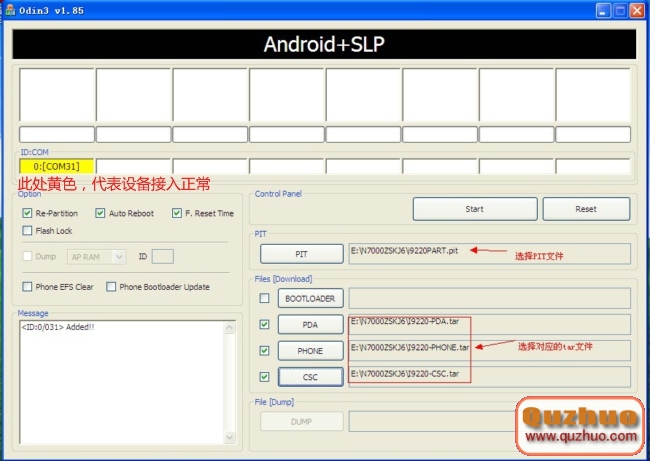The width and height of the screenshot is (650, 461).
Task: Toggle the PHONE file checkbox
Action: 264,351
